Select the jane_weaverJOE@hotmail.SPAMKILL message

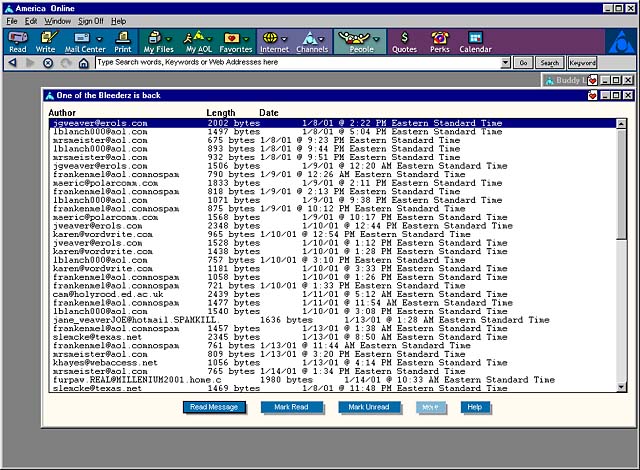(x=332, y=320)
